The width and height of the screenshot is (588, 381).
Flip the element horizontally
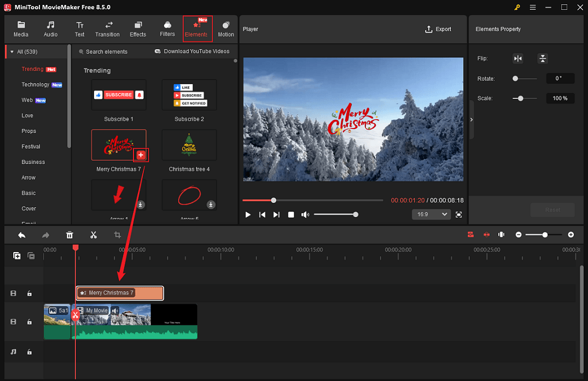pos(517,58)
